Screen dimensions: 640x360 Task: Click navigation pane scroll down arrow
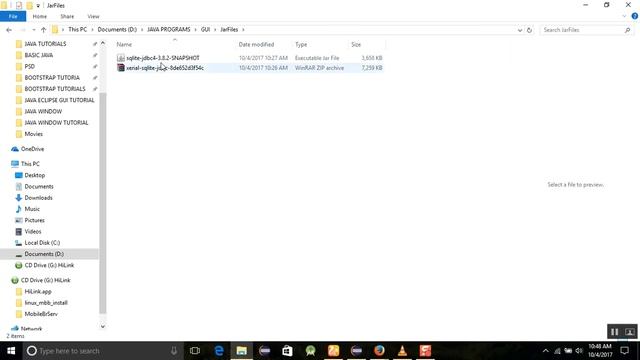pyautogui.click(x=103, y=326)
